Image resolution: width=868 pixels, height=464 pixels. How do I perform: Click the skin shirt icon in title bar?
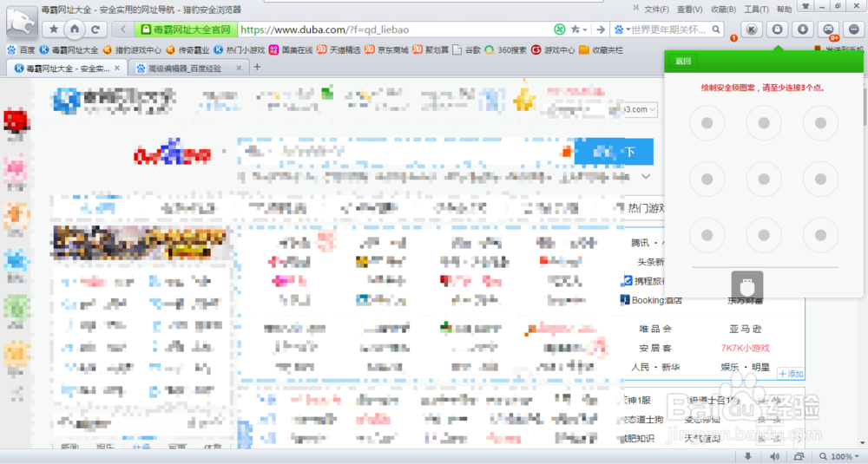tap(806, 6)
